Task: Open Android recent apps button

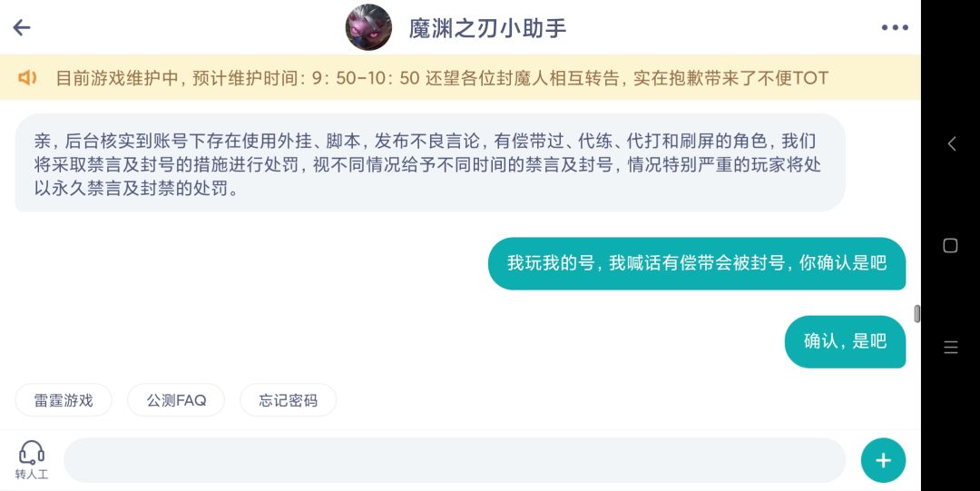Action: pyautogui.click(x=951, y=347)
